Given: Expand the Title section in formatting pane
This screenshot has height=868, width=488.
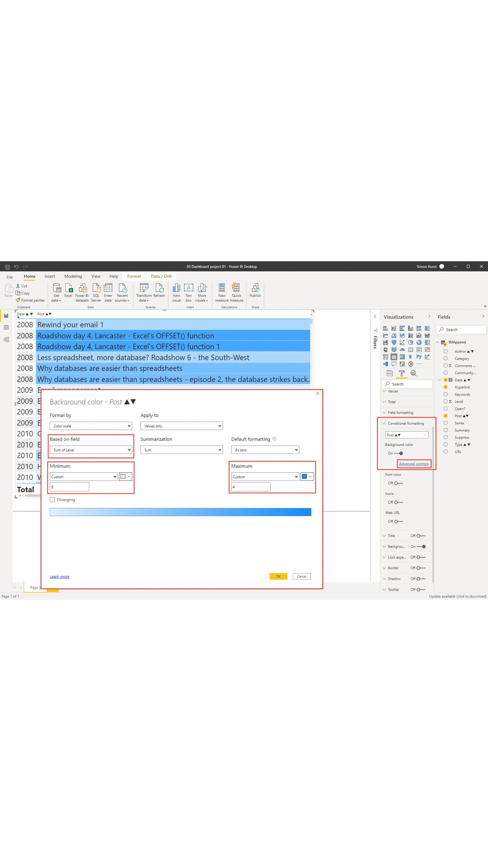Looking at the screenshot, I should pyautogui.click(x=384, y=535).
